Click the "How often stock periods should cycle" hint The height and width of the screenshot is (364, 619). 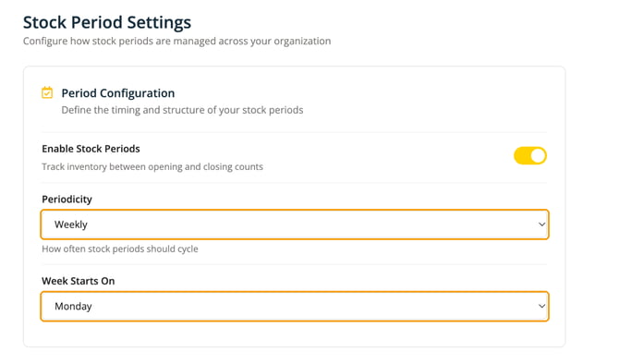120,249
